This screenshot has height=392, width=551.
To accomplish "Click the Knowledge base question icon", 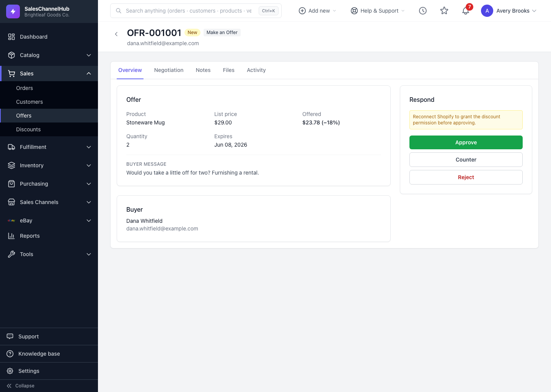I will [10, 354].
